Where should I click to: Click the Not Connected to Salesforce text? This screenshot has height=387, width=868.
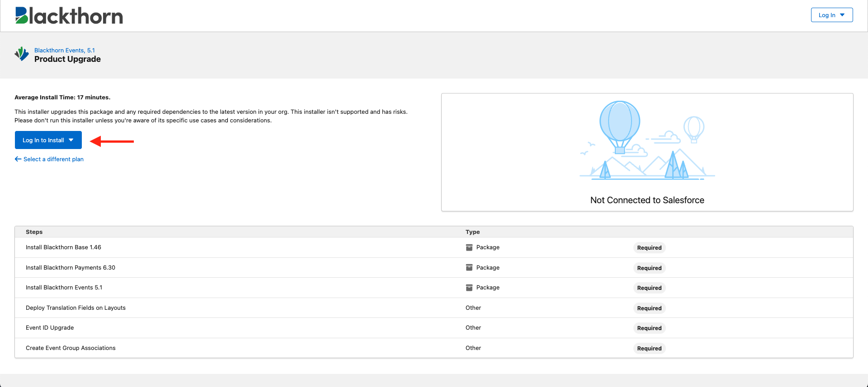coord(647,200)
